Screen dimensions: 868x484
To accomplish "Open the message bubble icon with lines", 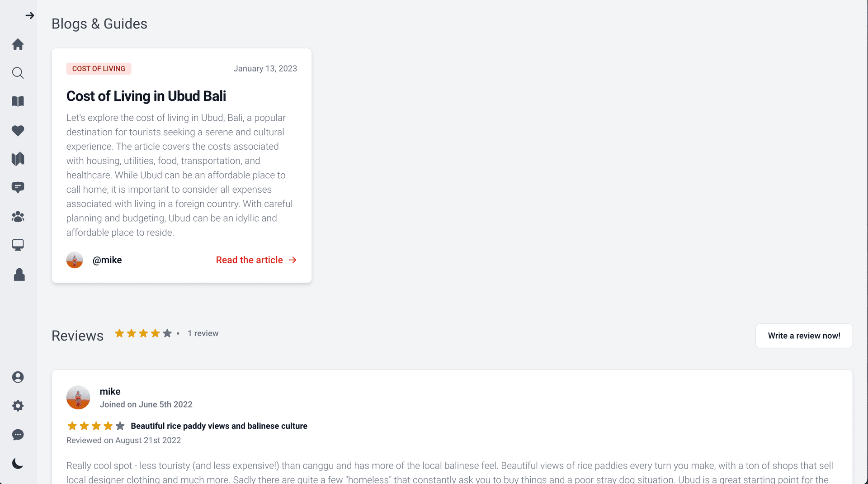I will [18, 187].
